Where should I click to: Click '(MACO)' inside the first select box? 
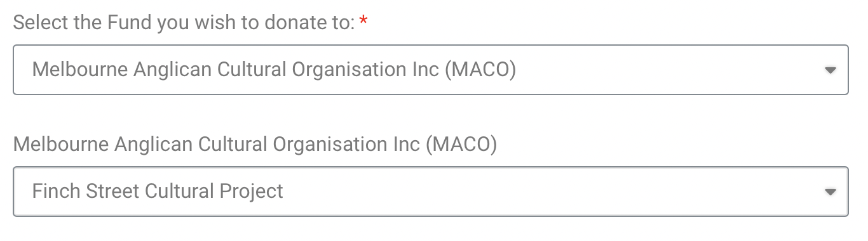pyautogui.click(x=480, y=69)
